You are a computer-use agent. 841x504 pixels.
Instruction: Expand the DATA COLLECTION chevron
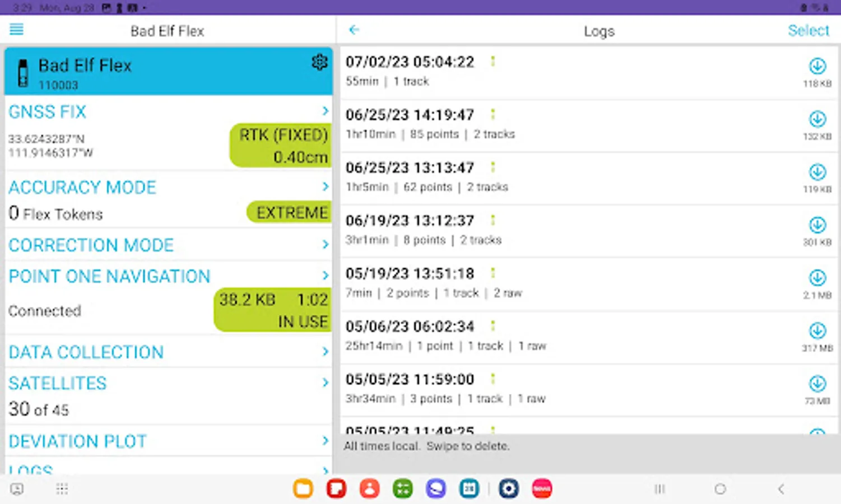click(x=326, y=351)
